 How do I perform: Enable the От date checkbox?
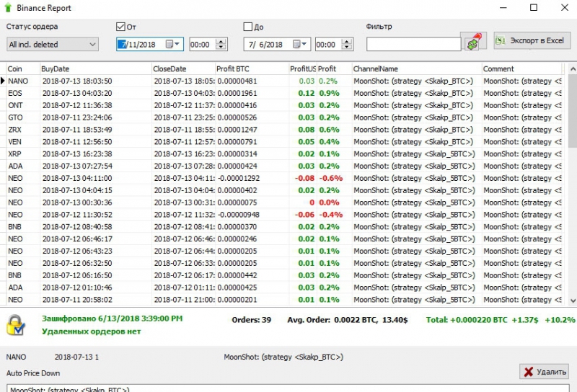click(120, 27)
